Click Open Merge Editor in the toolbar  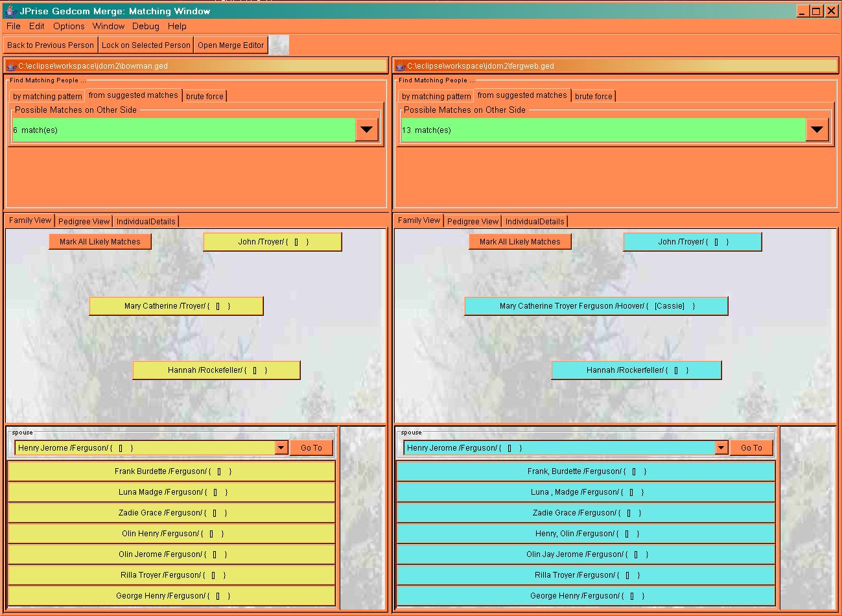point(231,45)
